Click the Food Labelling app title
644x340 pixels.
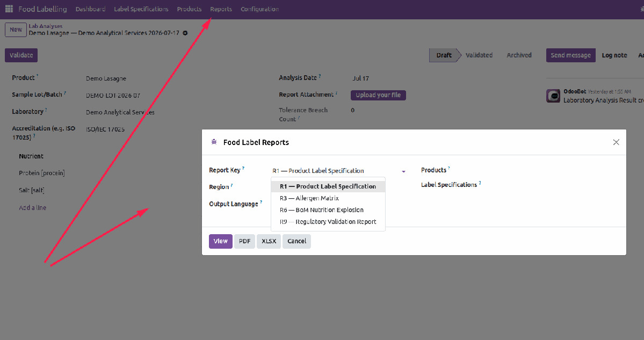pos(43,9)
